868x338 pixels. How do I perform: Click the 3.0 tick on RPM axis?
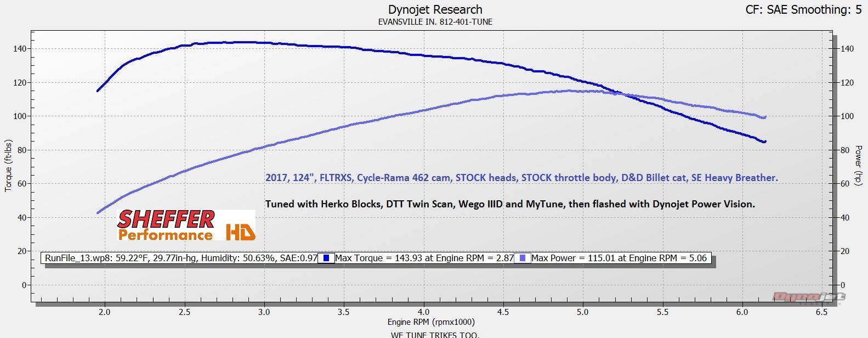(x=264, y=312)
